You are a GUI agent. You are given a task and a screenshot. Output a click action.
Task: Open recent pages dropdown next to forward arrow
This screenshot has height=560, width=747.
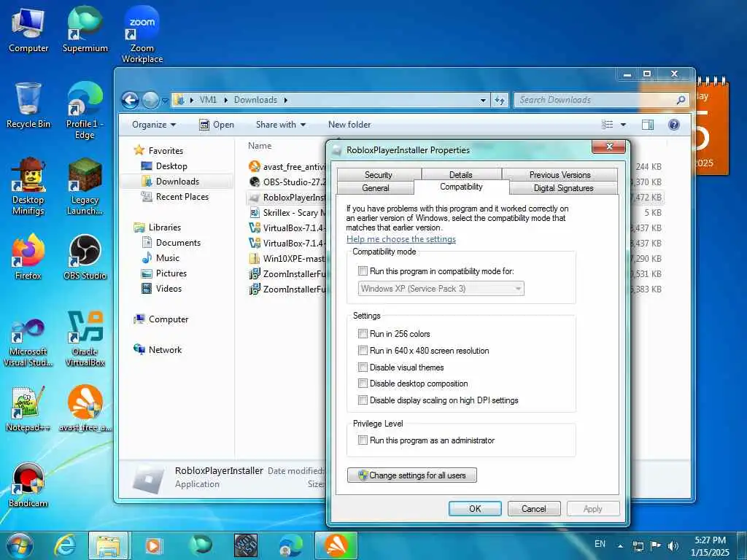(x=165, y=101)
